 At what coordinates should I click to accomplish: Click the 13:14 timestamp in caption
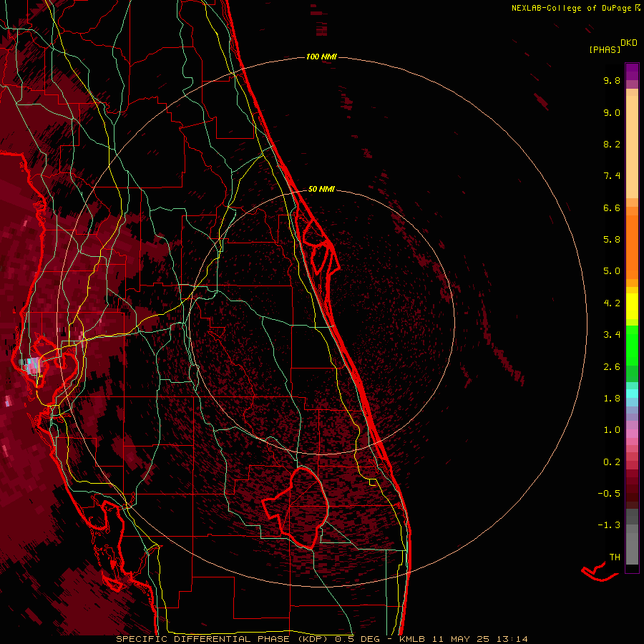click(x=512, y=639)
